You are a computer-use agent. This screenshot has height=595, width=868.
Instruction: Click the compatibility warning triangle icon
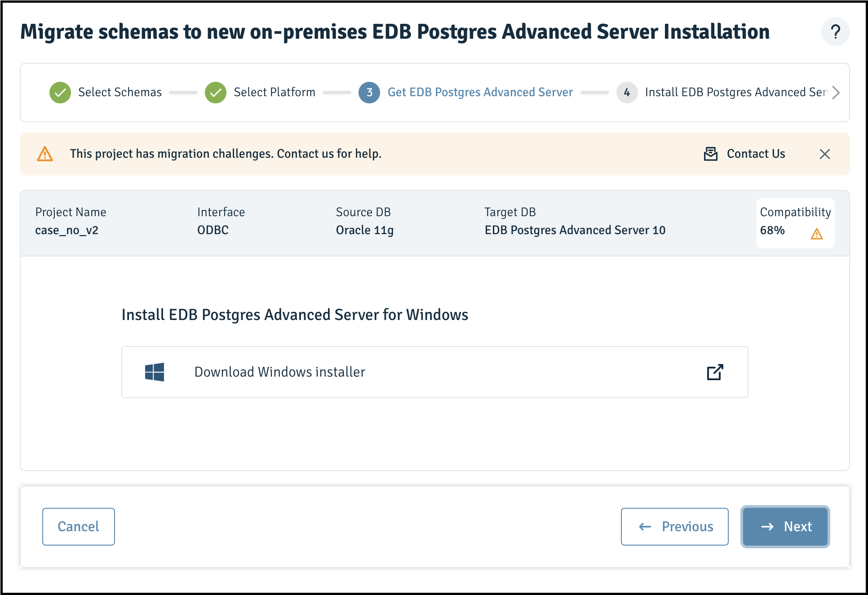coord(816,234)
